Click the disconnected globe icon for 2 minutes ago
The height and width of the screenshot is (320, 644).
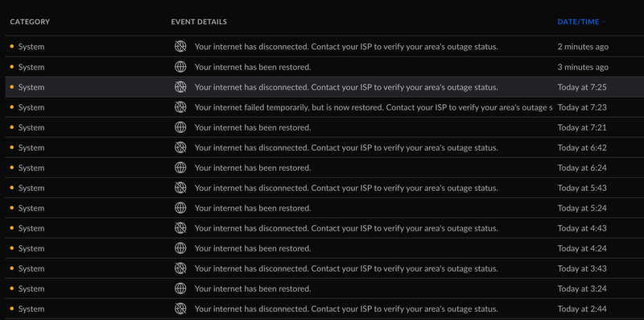coord(180,47)
